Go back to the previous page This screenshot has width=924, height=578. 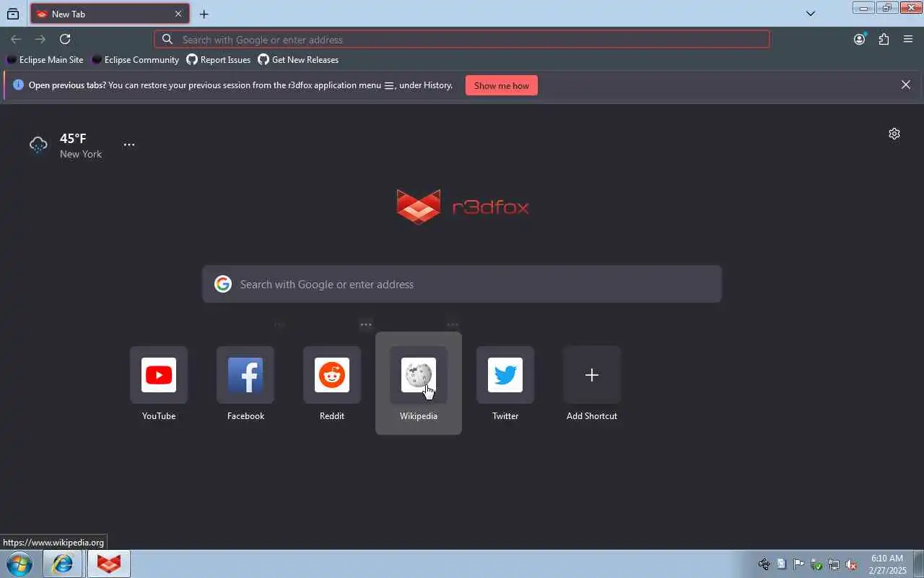click(x=16, y=39)
